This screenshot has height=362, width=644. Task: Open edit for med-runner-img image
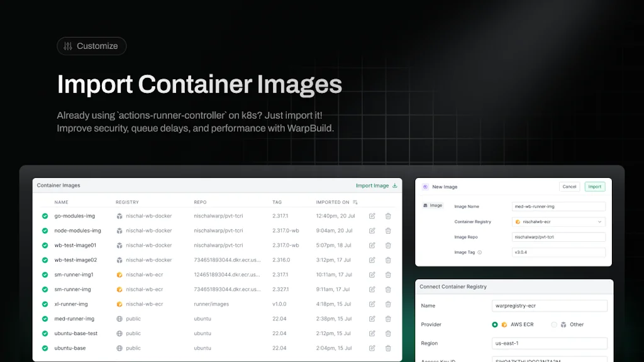coord(372,319)
